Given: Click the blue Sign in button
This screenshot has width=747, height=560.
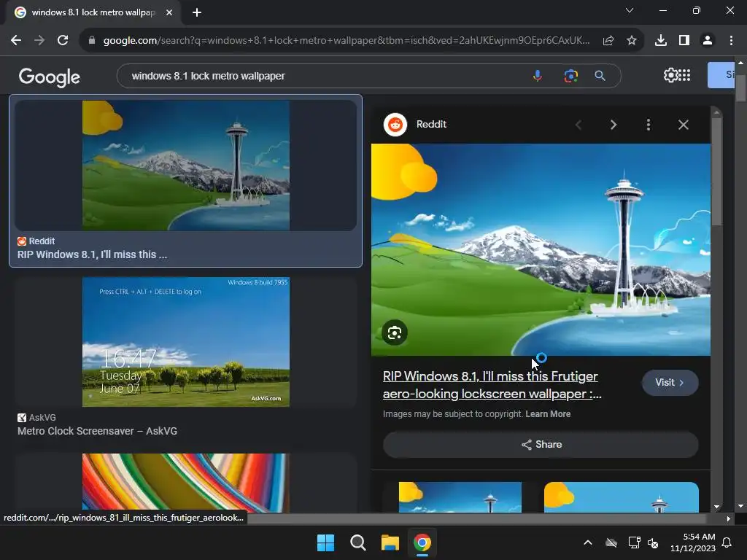Looking at the screenshot, I should click(721, 75).
